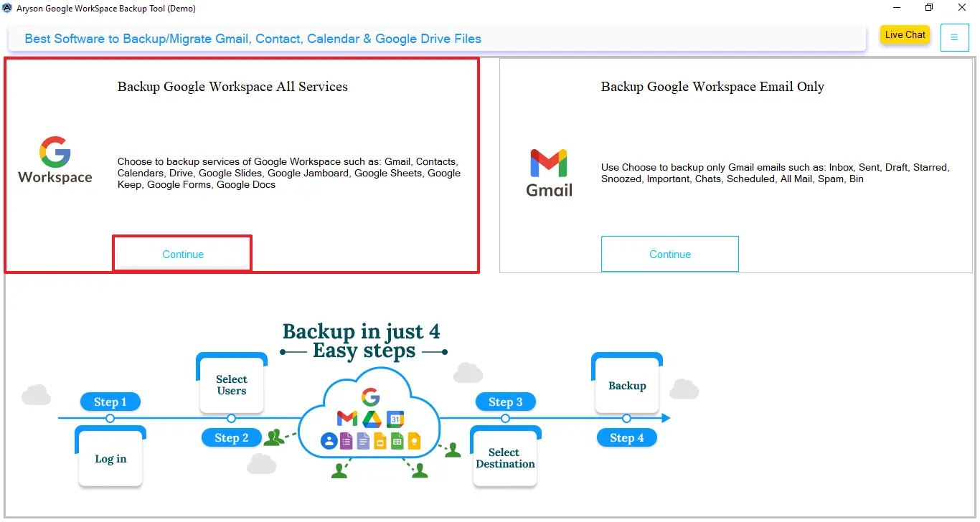Click the Step 4 Backup badge
This screenshot has width=980, height=522.
pyautogui.click(x=626, y=437)
